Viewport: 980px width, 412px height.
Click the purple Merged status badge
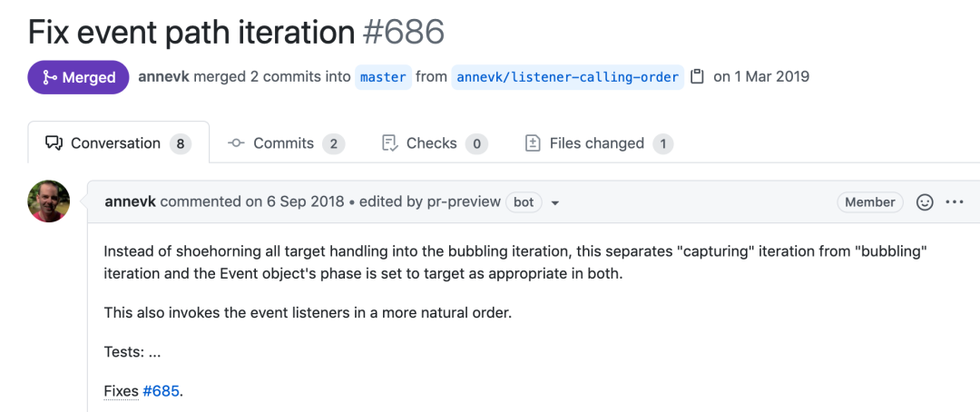(78, 77)
